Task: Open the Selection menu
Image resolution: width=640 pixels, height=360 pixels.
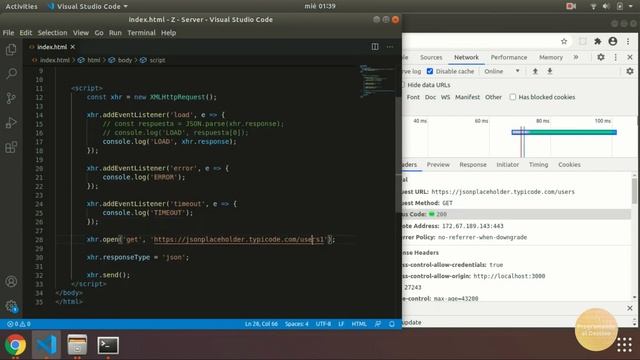Action: (x=52, y=33)
